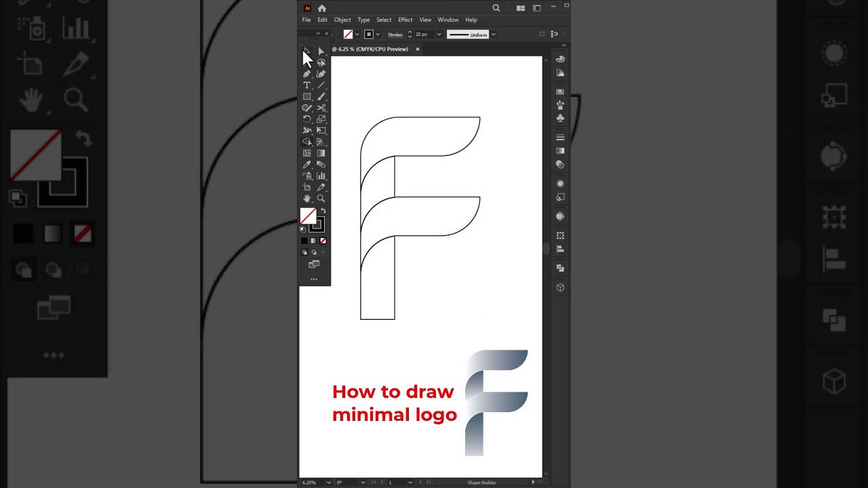
Task: Set paint mode to None
Action: (323, 241)
